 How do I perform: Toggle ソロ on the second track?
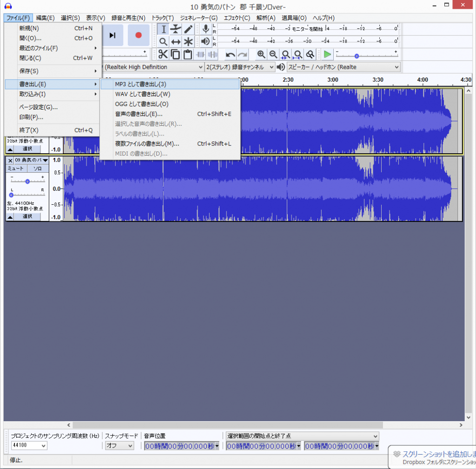pos(38,169)
